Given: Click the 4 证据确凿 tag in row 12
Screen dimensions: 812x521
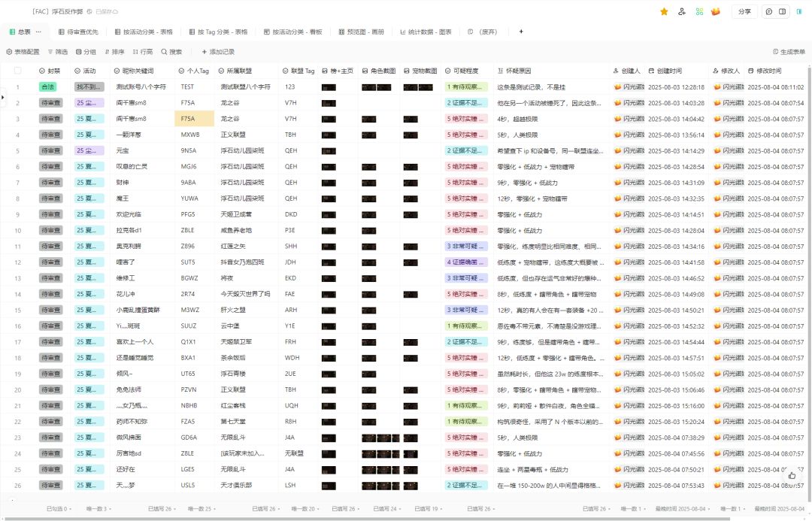Looking at the screenshot, I should tap(466, 262).
